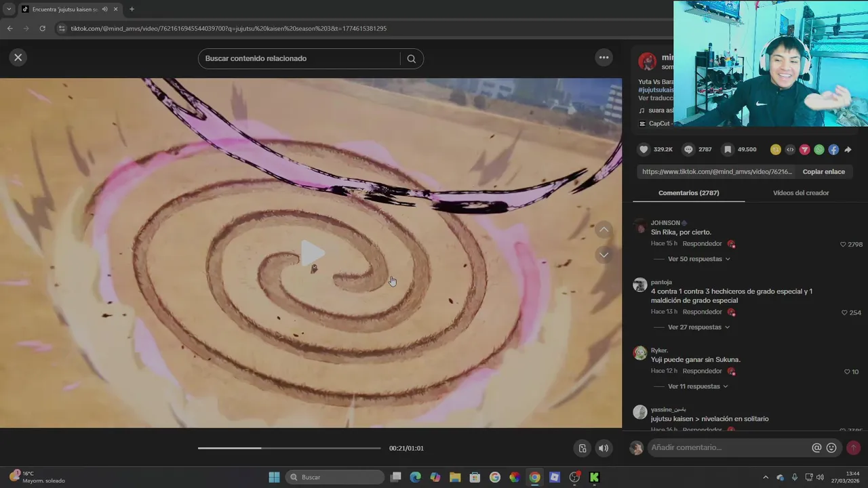Go to next video with down arrow
Image resolution: width=868 pixels, height=488 pixels.
coord(604,255)
